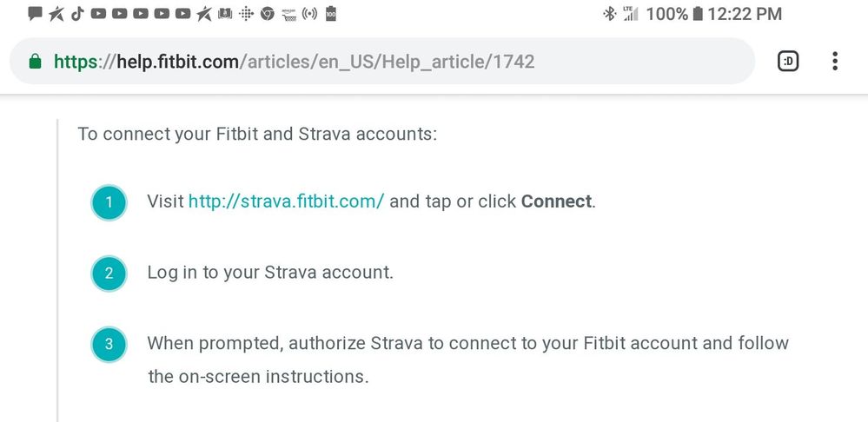Tap the step 3 circle badge
The width and height of the screenshot is (868, 422).
109,343
